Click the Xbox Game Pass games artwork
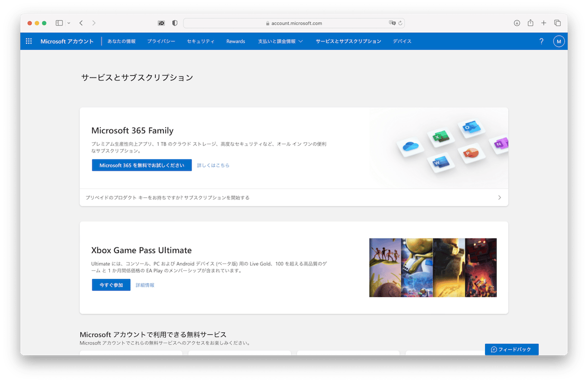Image resolution: width=588 pixels, height=382 pixels. click(433, 267)
